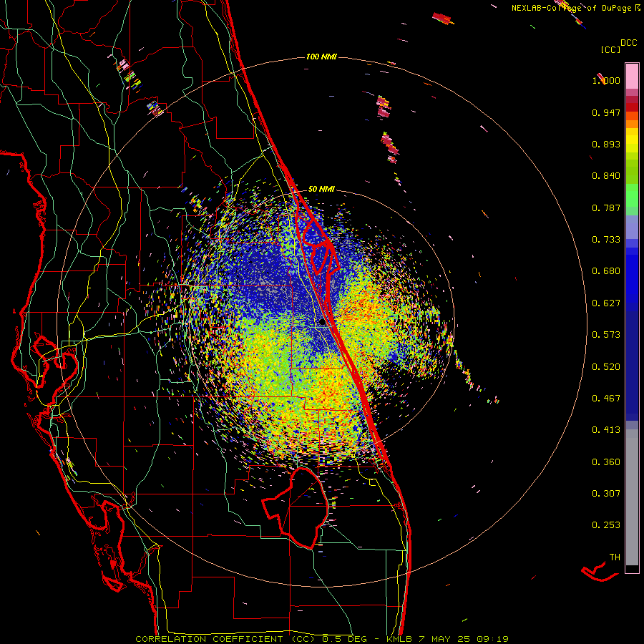The width and height of the screenshot is (644, 644).
Task: Click the 1.000 value on the color scale
Action: (x=606, y=80)
